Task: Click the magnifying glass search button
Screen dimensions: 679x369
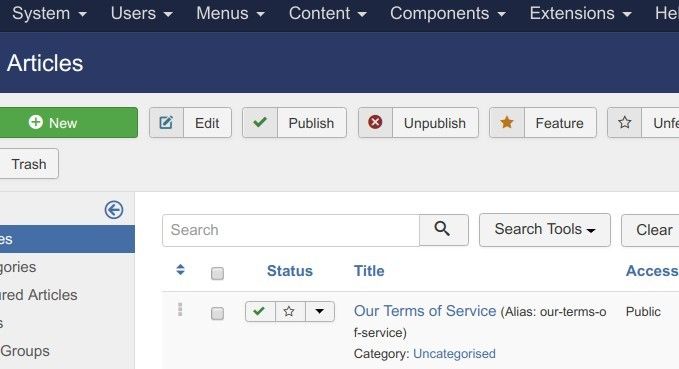Action: (443, 230)
